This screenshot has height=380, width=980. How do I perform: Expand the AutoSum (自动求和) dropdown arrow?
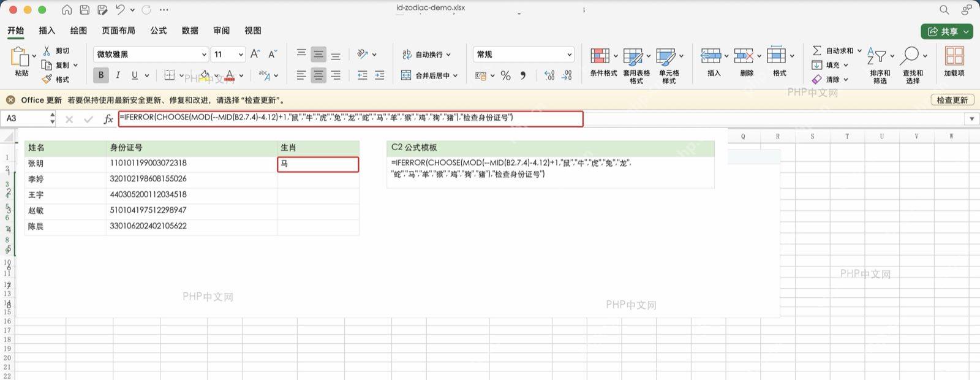click(x=859, y=51)
